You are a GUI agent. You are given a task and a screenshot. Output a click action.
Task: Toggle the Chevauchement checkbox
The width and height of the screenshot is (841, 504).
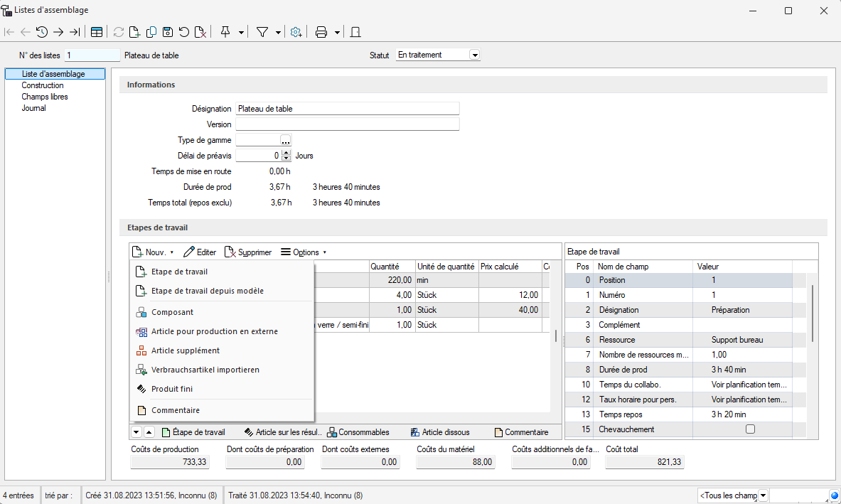(x=749, y=429)
